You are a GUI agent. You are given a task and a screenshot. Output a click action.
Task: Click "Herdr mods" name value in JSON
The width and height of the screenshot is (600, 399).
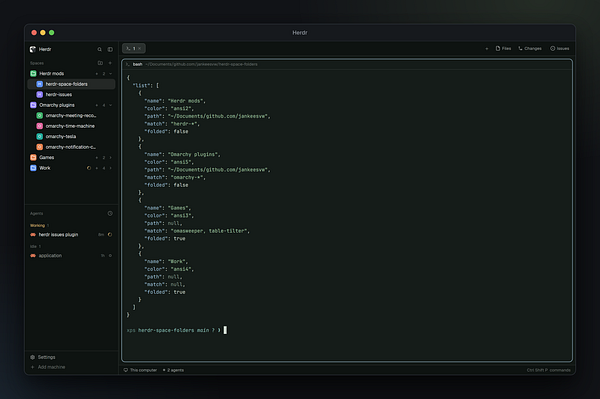186,101
